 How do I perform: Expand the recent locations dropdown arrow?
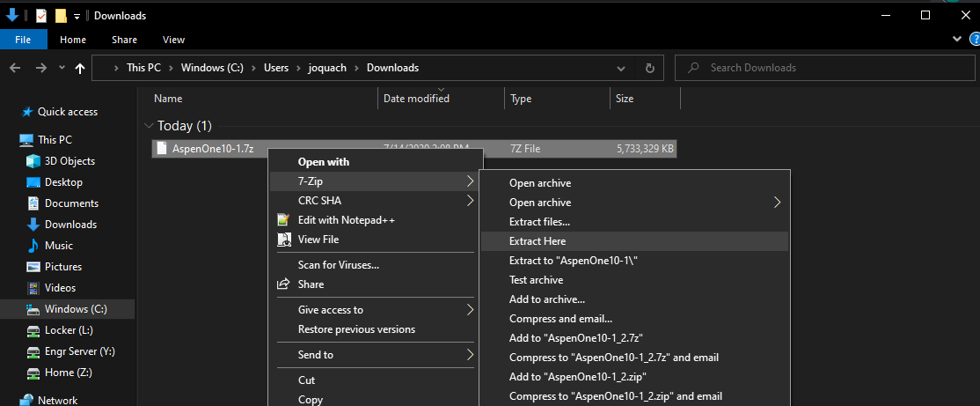(x=62, y=68)
